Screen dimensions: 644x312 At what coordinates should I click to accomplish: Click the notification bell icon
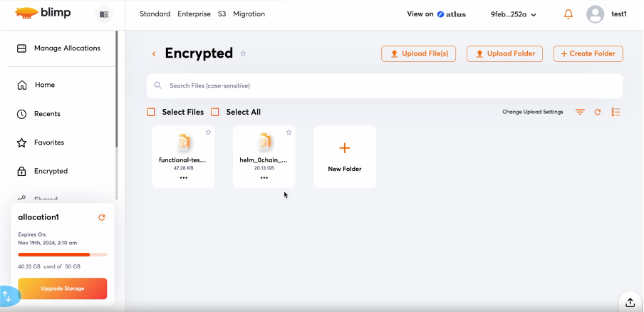(568, 14)
